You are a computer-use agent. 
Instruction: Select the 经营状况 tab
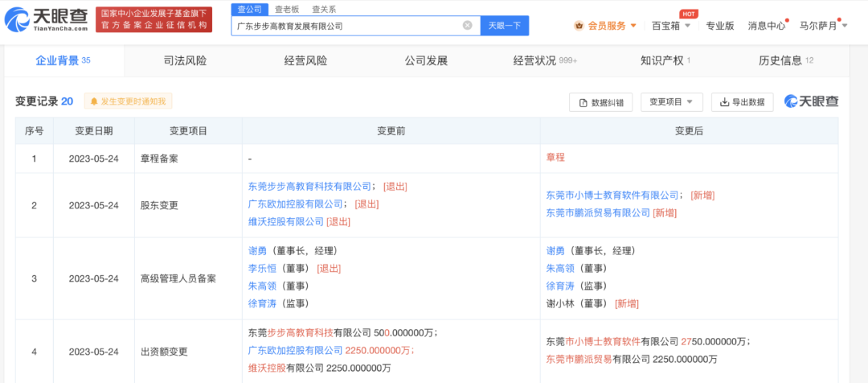coord(545,60)
